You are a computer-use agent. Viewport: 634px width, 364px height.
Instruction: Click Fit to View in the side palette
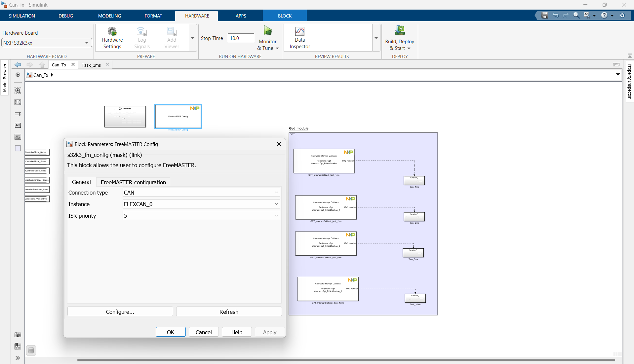click(x=18, y=102)
